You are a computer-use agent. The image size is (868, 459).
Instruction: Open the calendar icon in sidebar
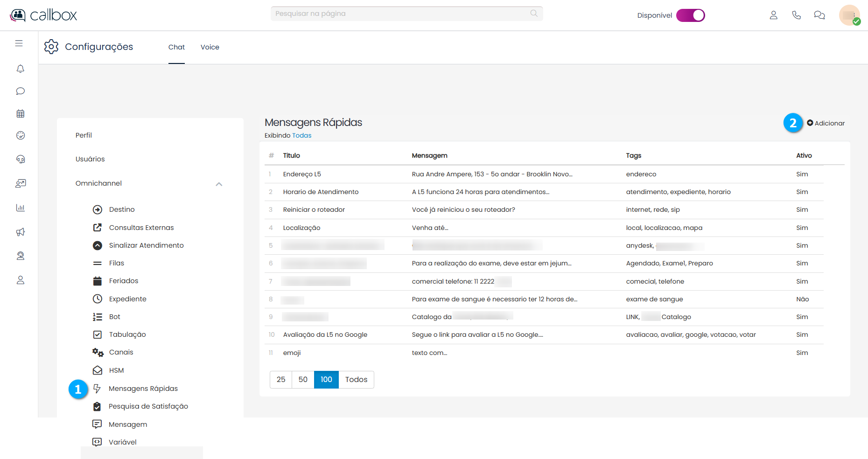[x=20, y=113]
